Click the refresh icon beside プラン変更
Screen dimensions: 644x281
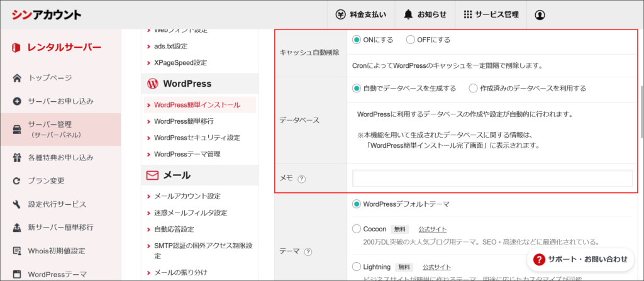click(17, 181)
